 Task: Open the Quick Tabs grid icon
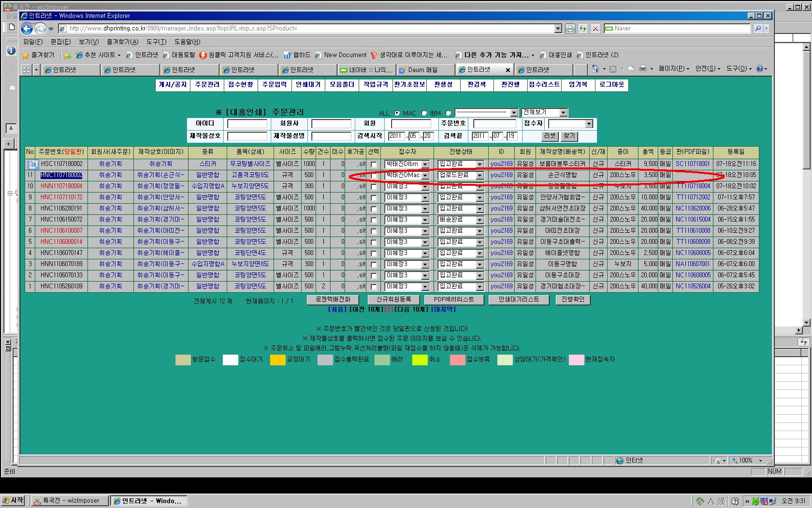(27, 70)
